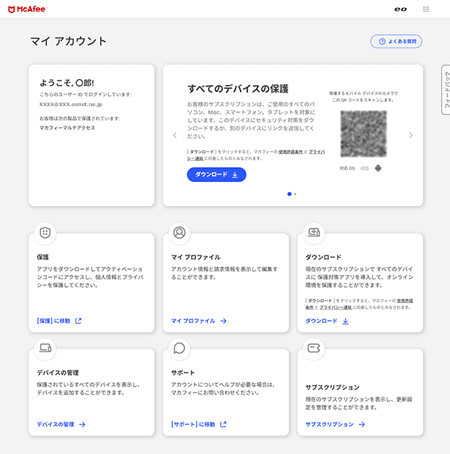Go to previous carousel slide arrow
This screenshot has height=454, width=450.
tap(175, 135)
